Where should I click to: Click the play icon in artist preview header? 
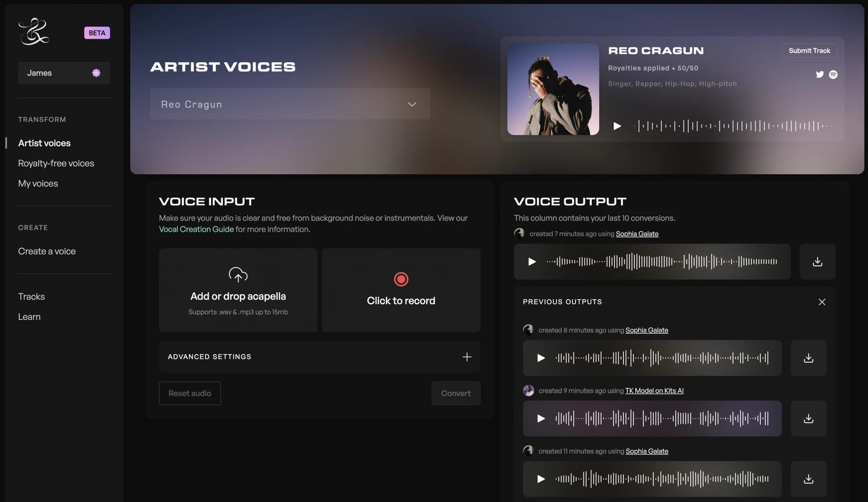pos(618,126)
